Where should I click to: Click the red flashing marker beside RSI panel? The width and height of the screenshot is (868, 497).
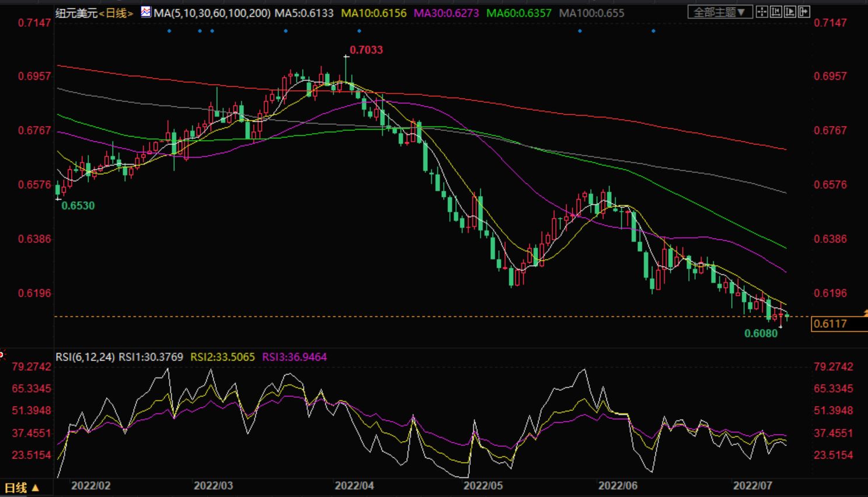point(2,355)
